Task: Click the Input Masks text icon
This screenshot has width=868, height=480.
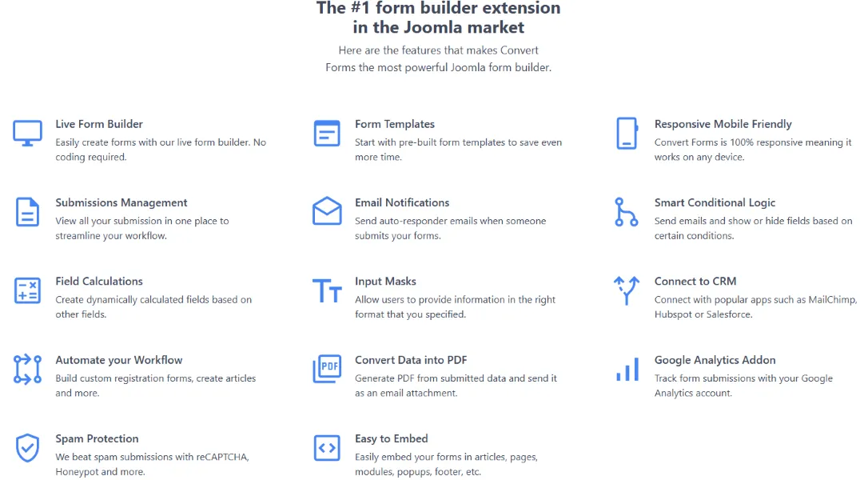Action: [x=327, y=290]
